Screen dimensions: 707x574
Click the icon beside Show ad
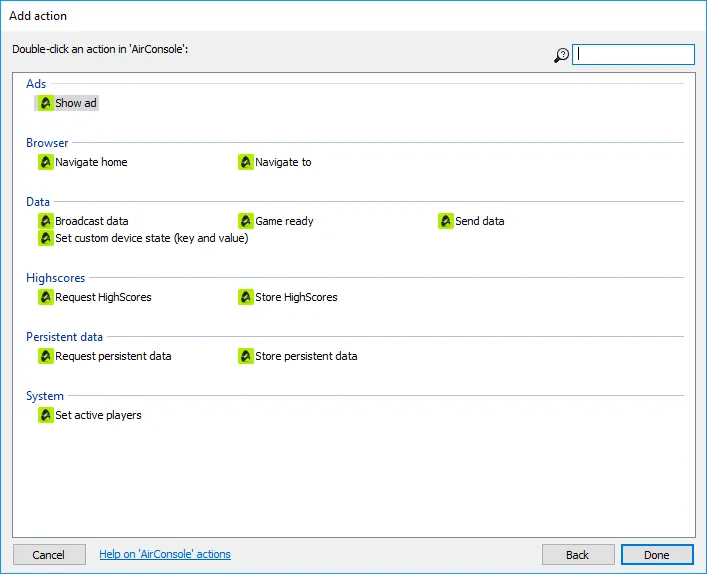46,103
